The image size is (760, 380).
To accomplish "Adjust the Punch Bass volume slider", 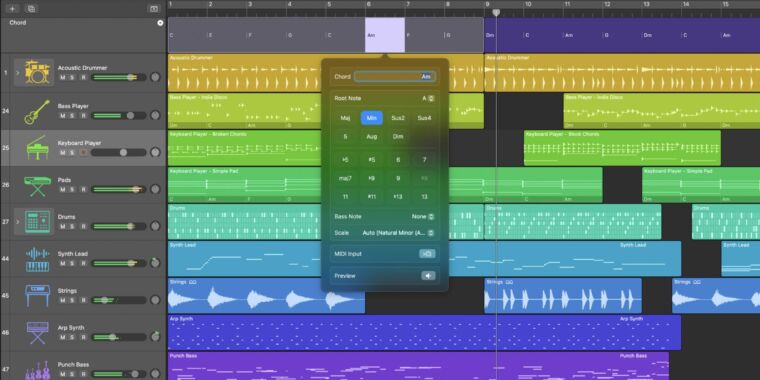I will point(119,374).
